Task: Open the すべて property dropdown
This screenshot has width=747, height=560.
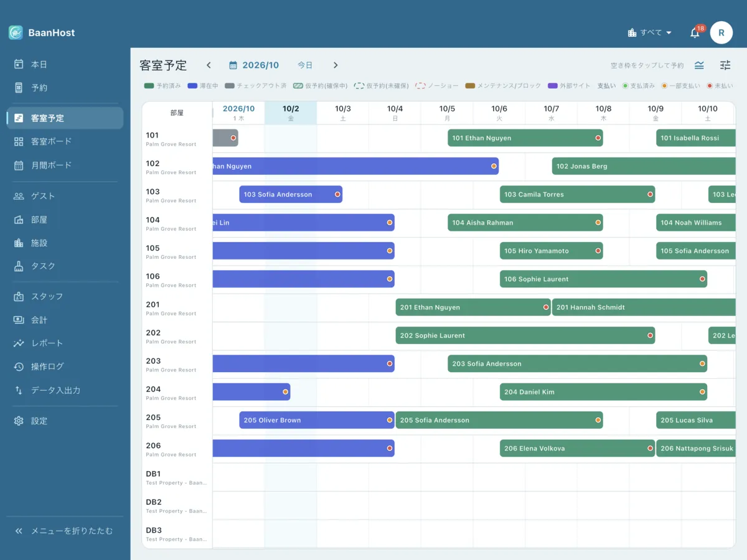Action: pos(650,33)
